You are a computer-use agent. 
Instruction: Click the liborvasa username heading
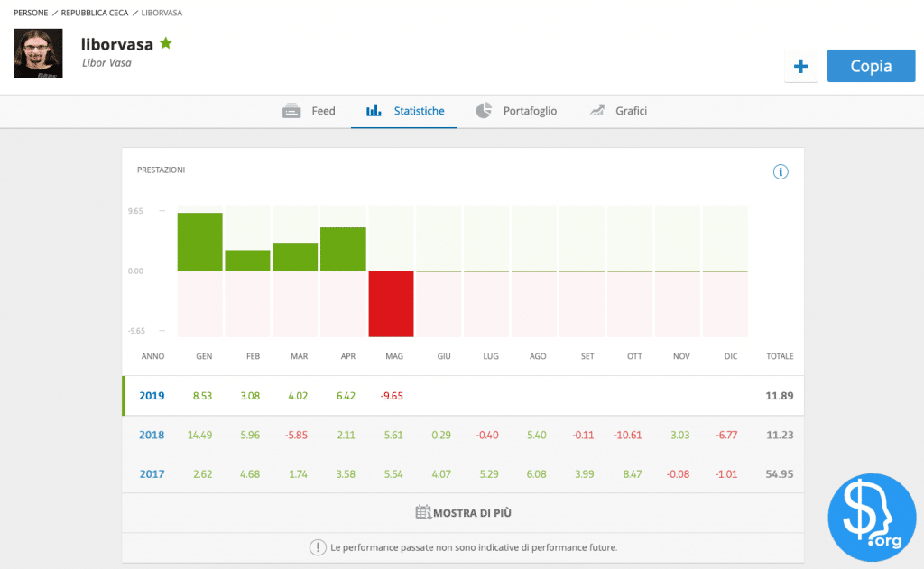click(x=116, y=44)
